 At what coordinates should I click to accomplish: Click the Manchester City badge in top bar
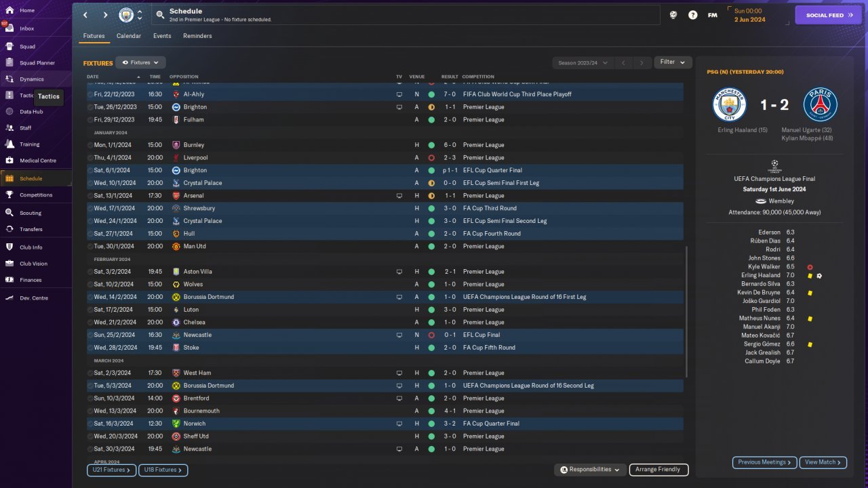click(x=126, y=15)
